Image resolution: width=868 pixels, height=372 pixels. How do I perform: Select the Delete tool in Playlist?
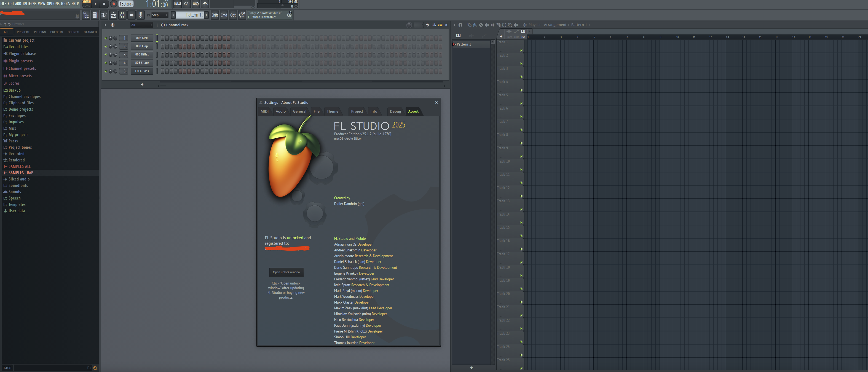481,25
